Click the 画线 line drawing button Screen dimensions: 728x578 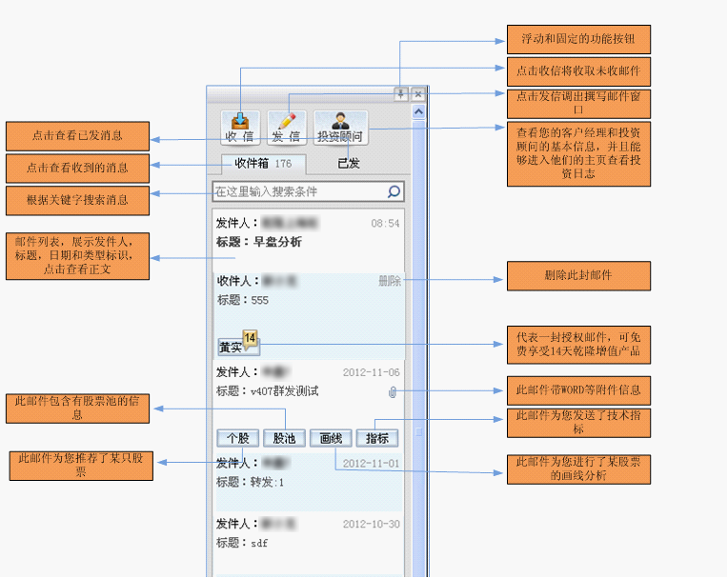coord(331,438)
